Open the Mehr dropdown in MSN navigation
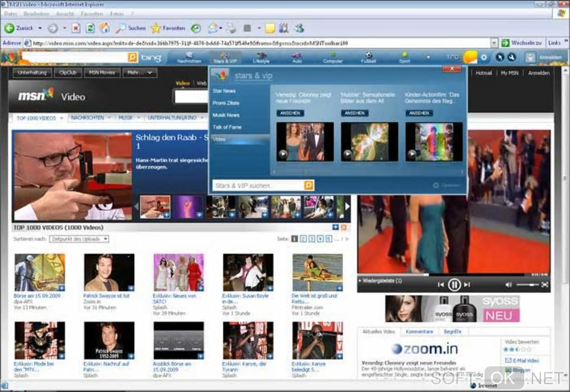This screenshot has width=570, height=392. pyautogui.click(x=141, y=73)
